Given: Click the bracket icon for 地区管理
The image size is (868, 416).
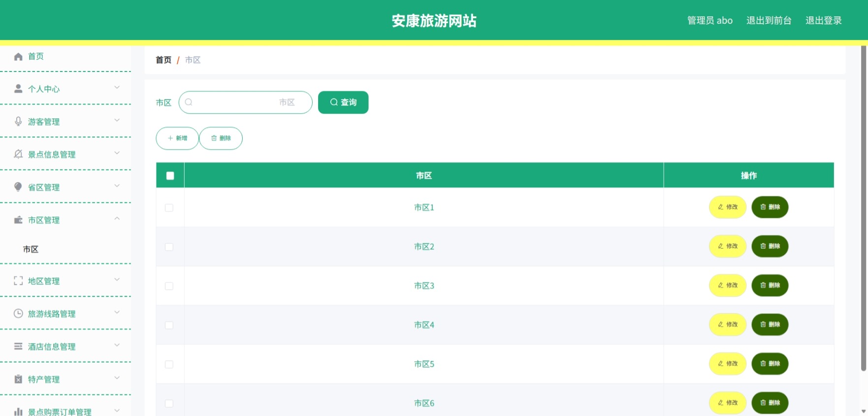Looking at the screenshot, I should [x=18, y=281].
